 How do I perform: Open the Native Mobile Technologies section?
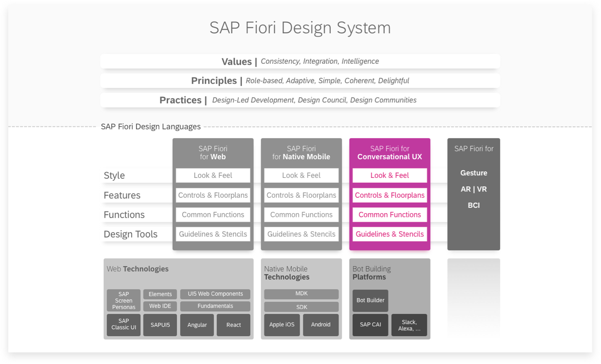286,273
